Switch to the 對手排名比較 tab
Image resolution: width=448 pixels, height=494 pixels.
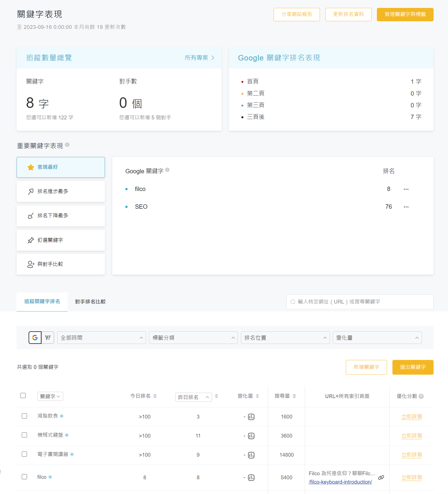click(90, 302)
